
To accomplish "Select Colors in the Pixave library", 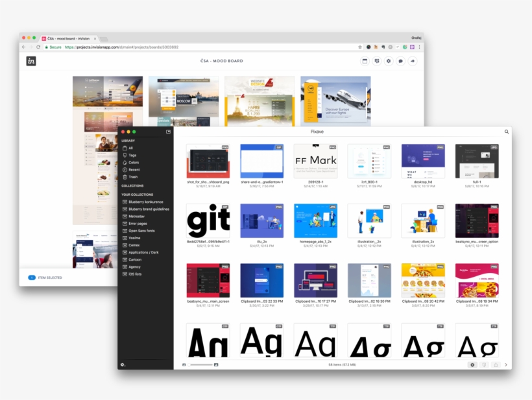I will 134,163.
